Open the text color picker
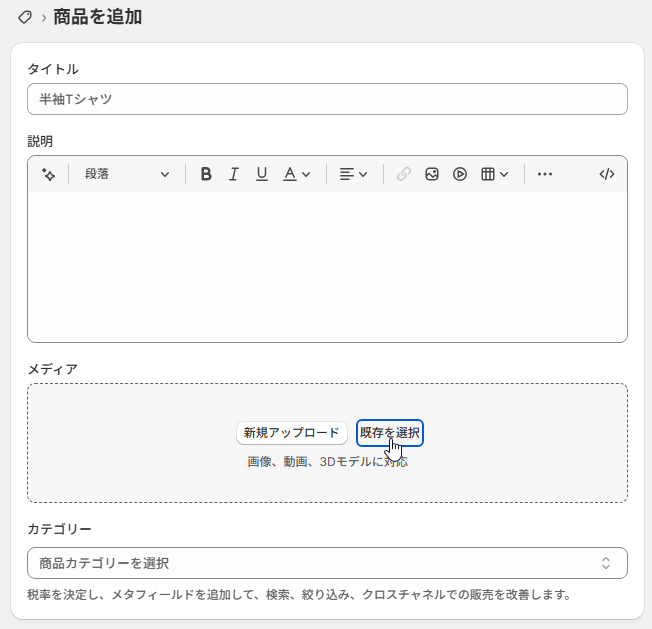This screenshot has height=629, width=652. (x=296, y=174)
